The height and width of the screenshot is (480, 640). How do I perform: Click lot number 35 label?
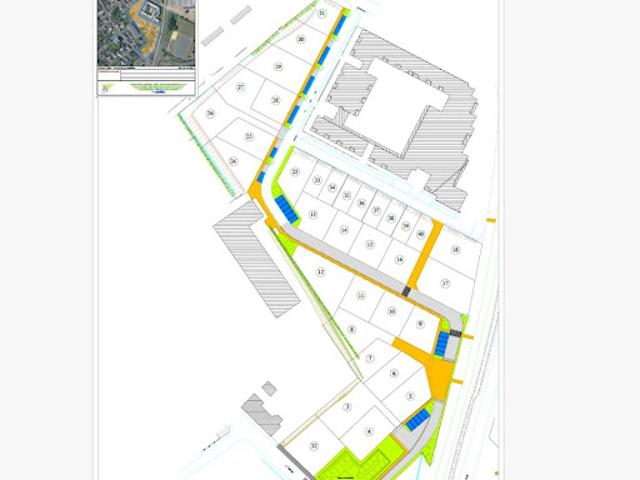pyautogui.click(x=347, y=196)
